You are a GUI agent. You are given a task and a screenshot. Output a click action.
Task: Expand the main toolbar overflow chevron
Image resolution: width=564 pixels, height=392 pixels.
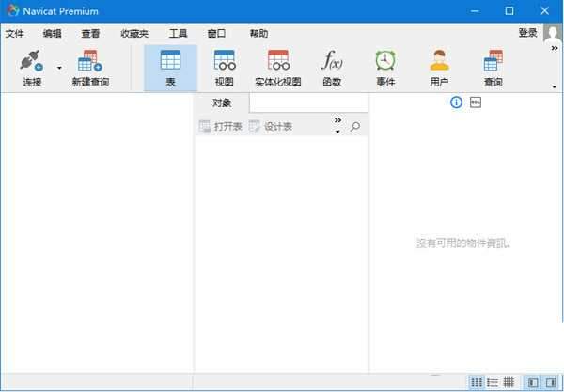555,48
